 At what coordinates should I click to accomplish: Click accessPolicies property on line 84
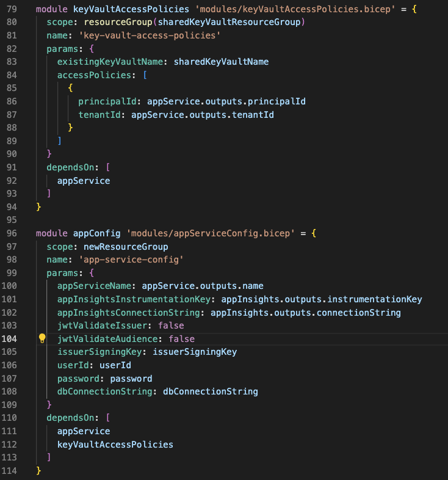click(x=94, y=75)
